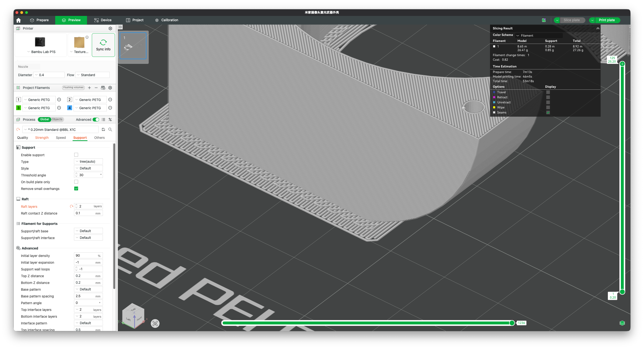Click the layers view icon at bottom right
The image size is (644, 349).
pos(622,323)
